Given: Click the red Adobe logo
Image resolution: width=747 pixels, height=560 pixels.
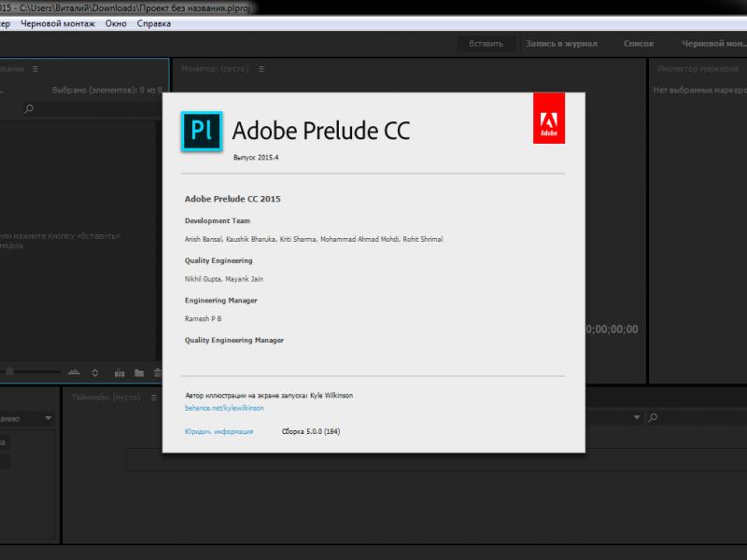Looking at the screenshot, I should click(549, 119).
